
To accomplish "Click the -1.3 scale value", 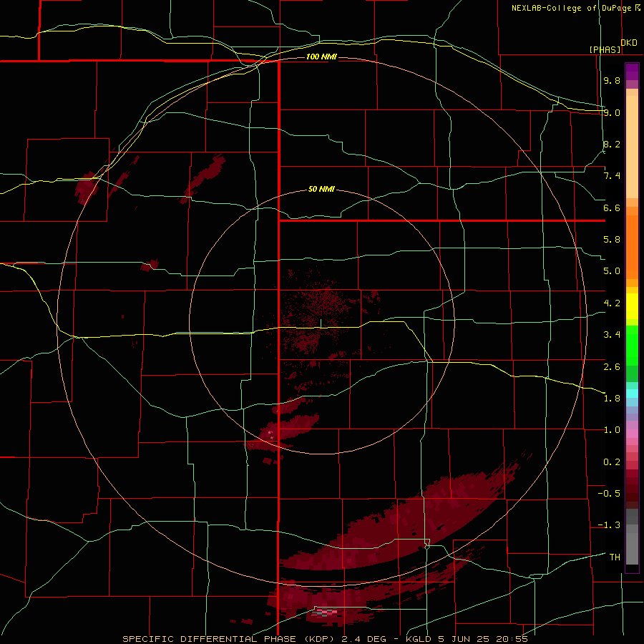I will pyautogui.click(x=609, y=525).
